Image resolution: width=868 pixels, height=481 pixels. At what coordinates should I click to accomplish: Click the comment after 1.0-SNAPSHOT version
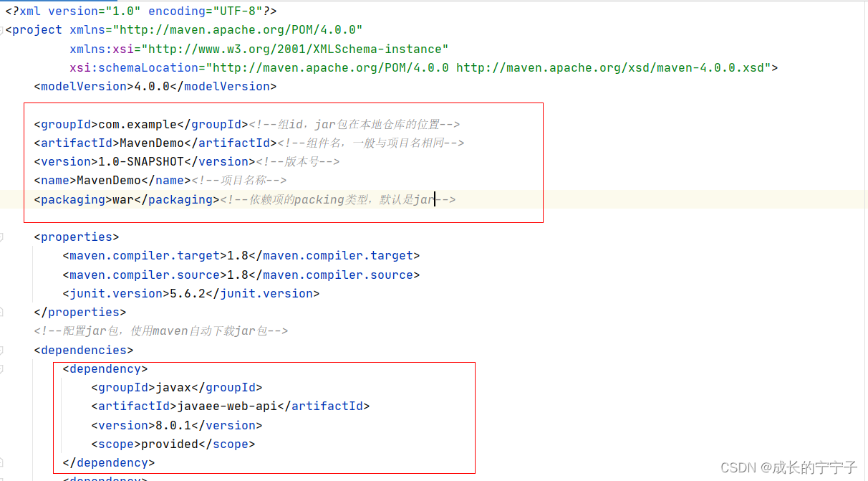point(297,161)
